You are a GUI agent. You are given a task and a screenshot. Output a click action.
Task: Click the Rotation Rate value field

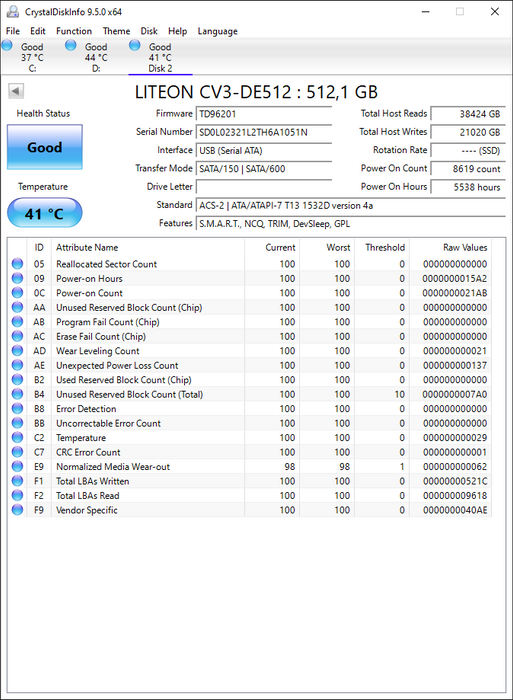[x=468, y=150]
